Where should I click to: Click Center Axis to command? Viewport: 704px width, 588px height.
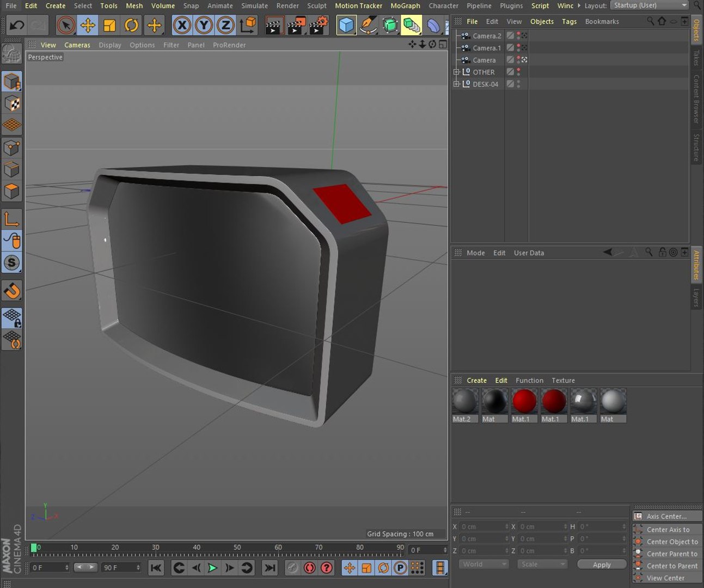point(668,529)
